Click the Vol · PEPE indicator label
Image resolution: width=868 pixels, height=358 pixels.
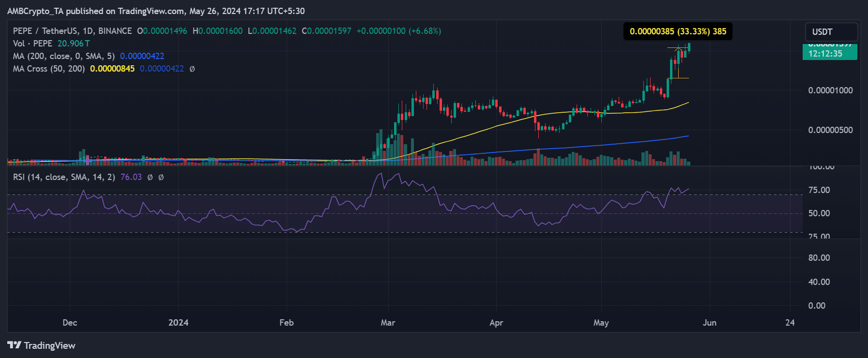pyautogui.click(x=32, y=44)
